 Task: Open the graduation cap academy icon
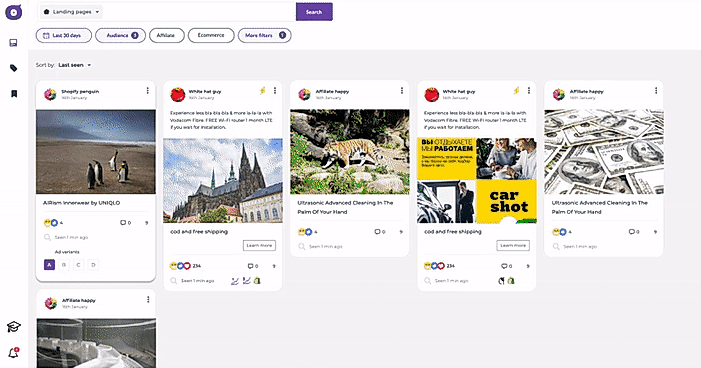[13, 327]
